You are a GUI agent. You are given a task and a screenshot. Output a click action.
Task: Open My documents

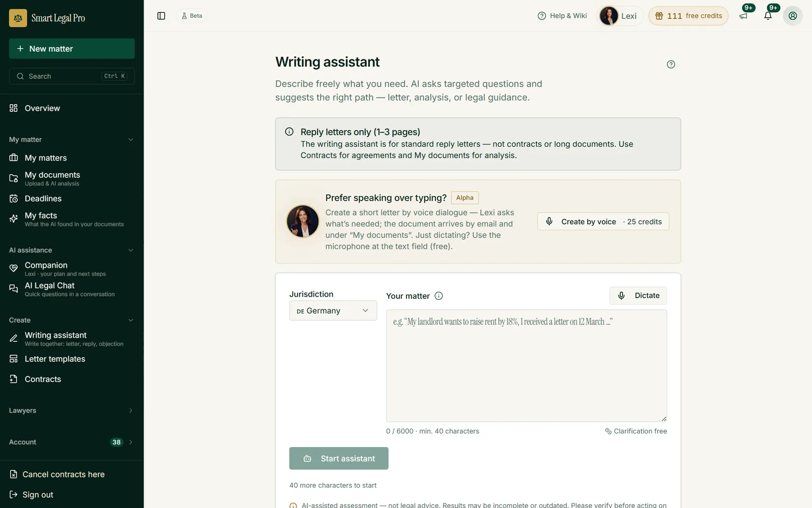click(x=72, y=178)
